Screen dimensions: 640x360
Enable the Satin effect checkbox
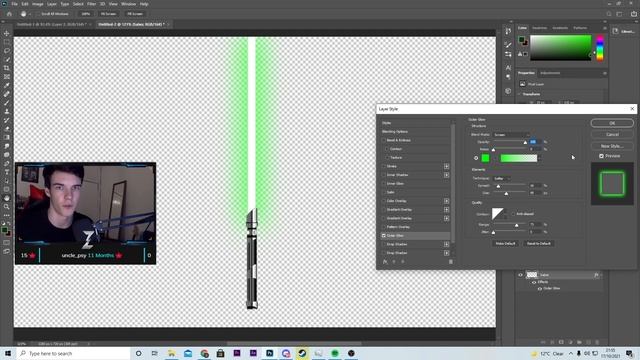[384, 192]
